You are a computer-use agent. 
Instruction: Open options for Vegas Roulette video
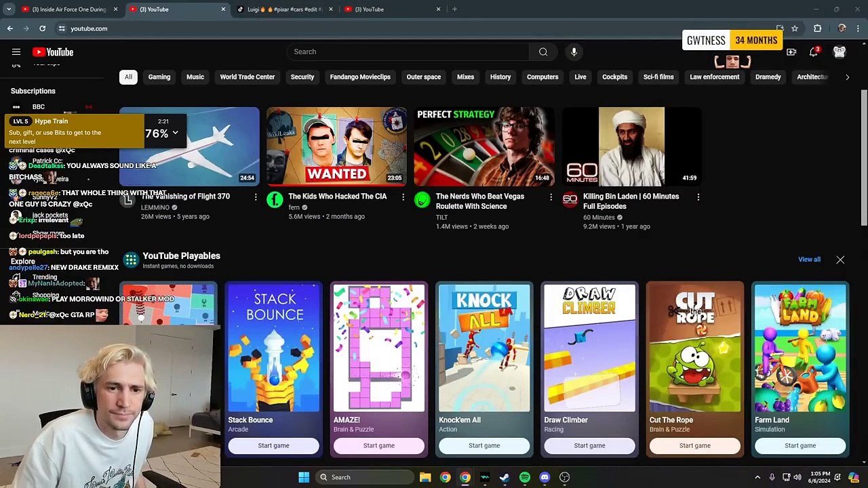point(551,197)
